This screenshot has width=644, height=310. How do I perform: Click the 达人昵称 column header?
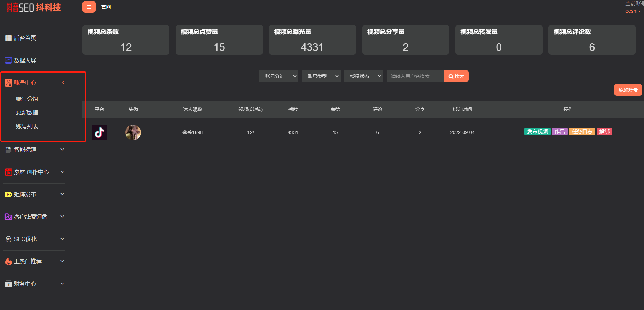point(192,109)
